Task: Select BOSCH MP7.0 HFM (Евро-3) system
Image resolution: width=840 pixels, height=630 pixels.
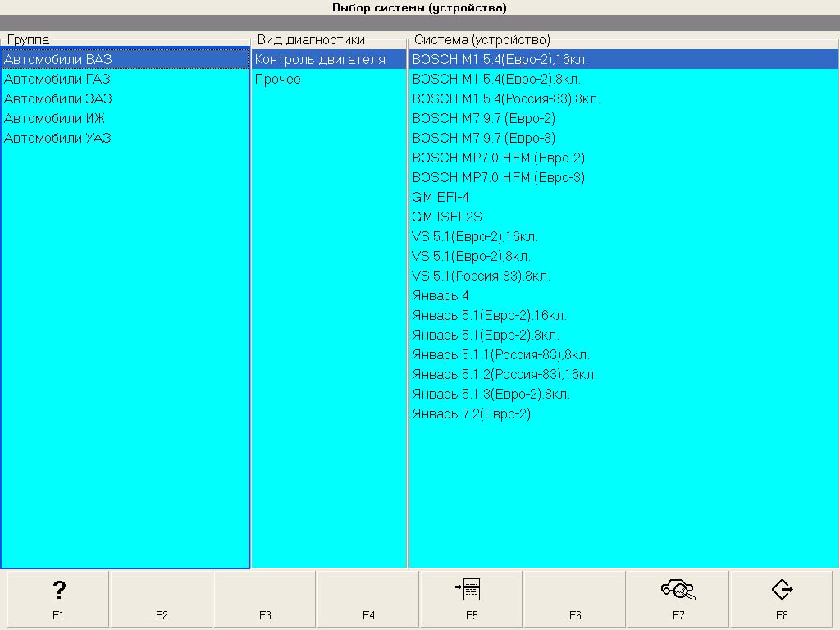Action: click(624, 177)
